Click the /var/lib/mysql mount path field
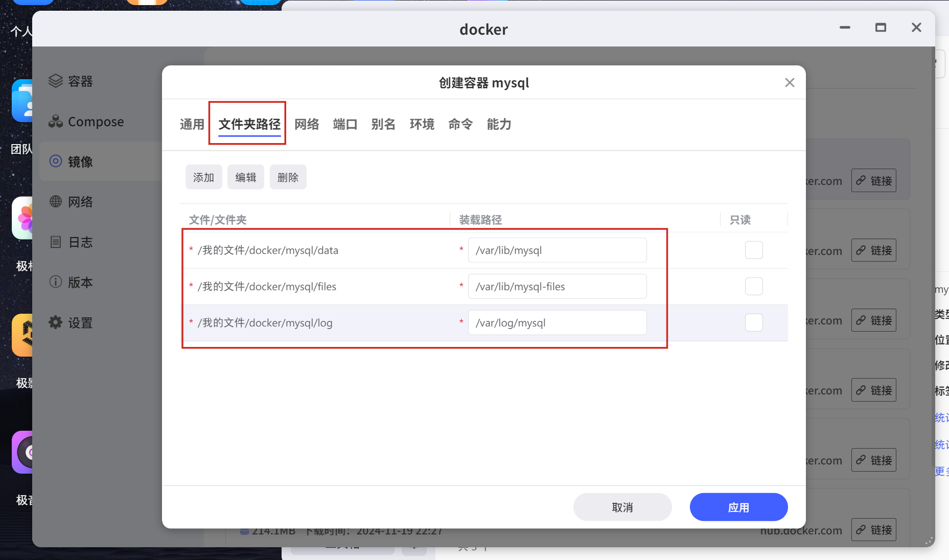This screenshot has width=949, height=560. [x=557, y=250]
